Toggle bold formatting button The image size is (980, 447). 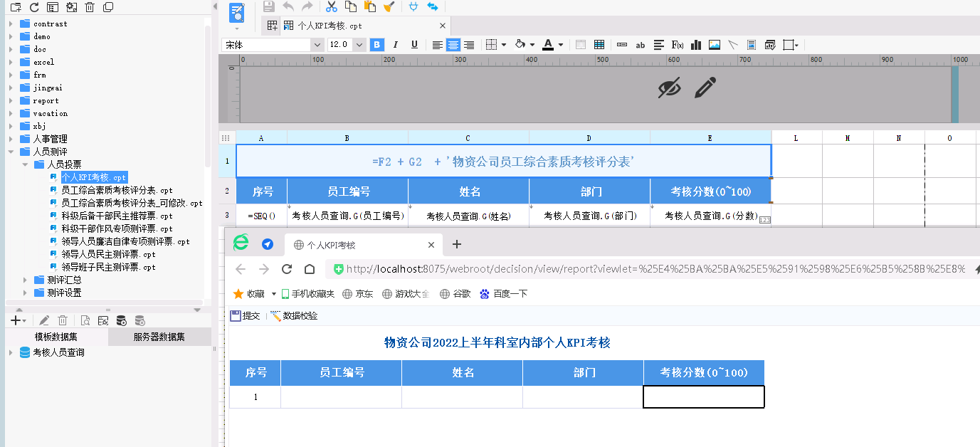[x=377, y=45]
